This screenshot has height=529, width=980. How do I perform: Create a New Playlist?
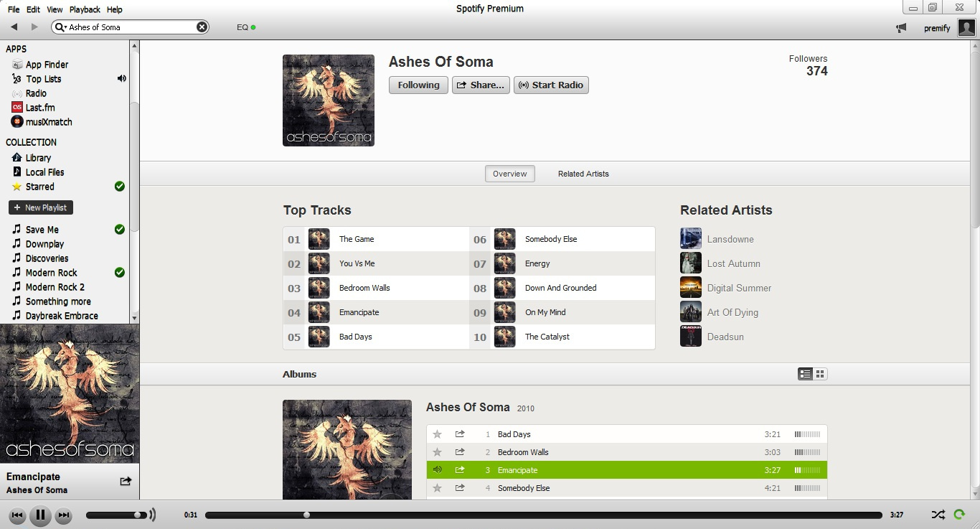[41, 207]
